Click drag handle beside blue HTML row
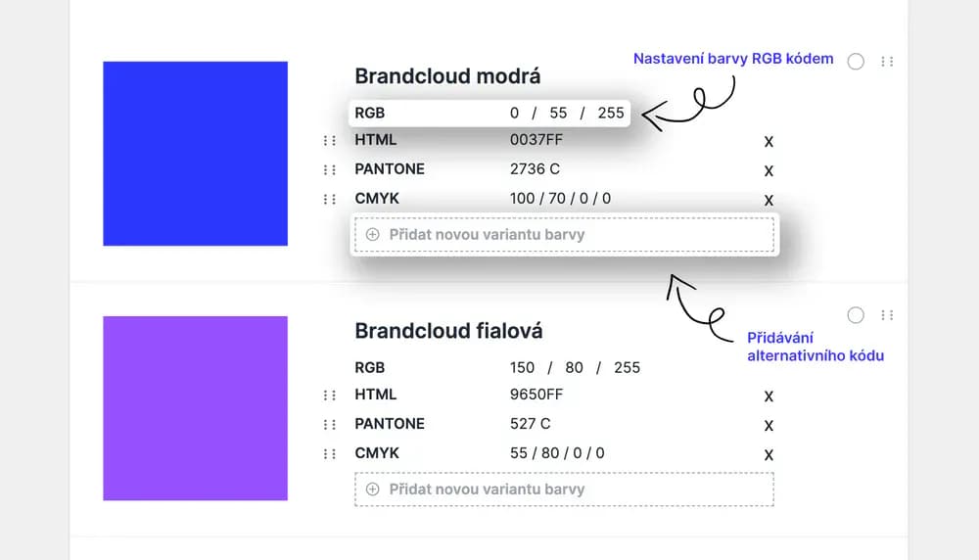The image size is (979, 560). [329, 141]
